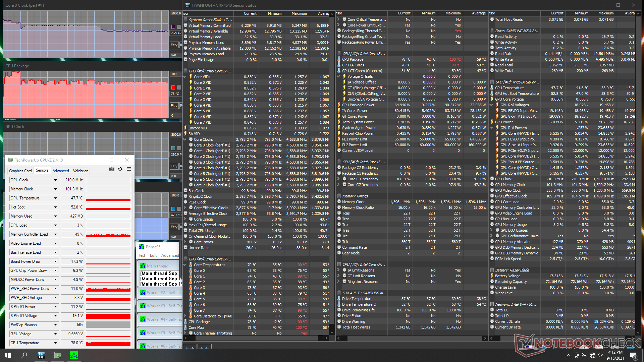Expand Core Distance to TjMAX group
Image resolution: width=644 pixels, height=362 pixels.
[185, 316]
